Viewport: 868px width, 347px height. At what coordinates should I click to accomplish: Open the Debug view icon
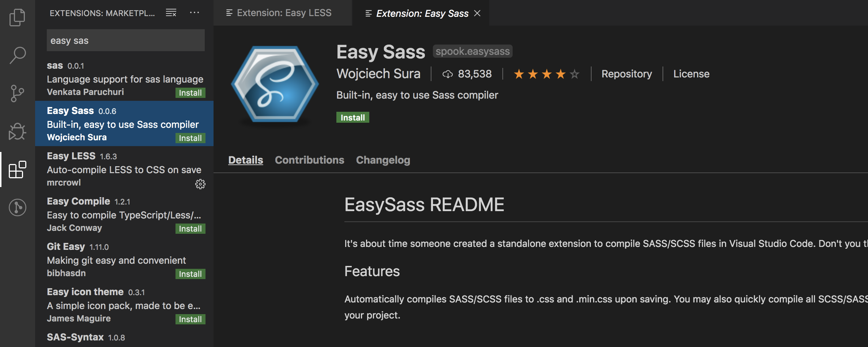(17, 131)
